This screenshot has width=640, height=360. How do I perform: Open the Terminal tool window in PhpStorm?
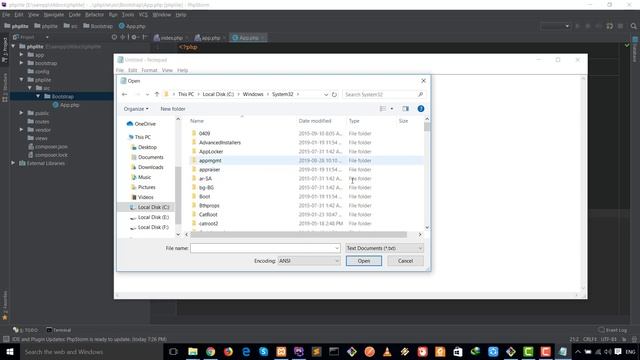pos(58,330)
